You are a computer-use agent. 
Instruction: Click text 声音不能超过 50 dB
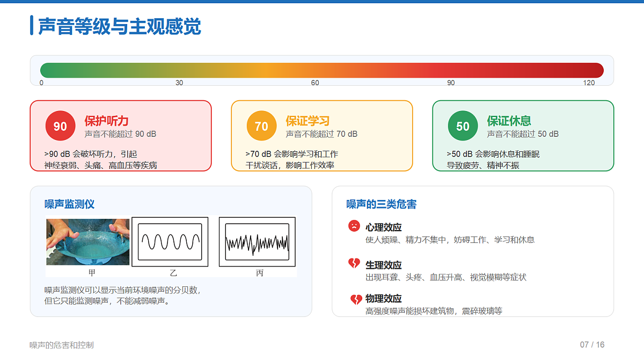[x=523, y=134]
